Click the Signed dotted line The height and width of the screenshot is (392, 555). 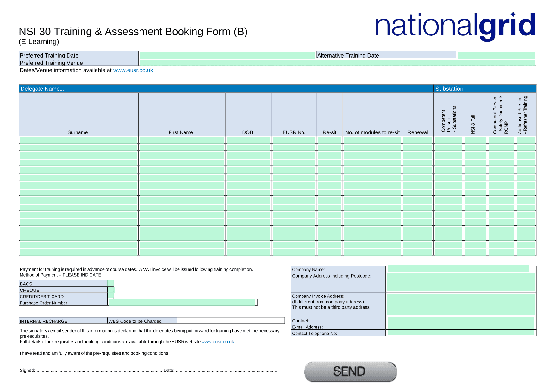point(99,371)
